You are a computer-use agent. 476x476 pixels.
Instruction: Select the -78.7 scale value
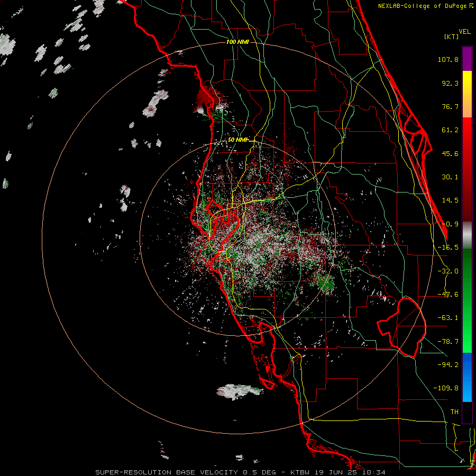click(x=448, y=341)
